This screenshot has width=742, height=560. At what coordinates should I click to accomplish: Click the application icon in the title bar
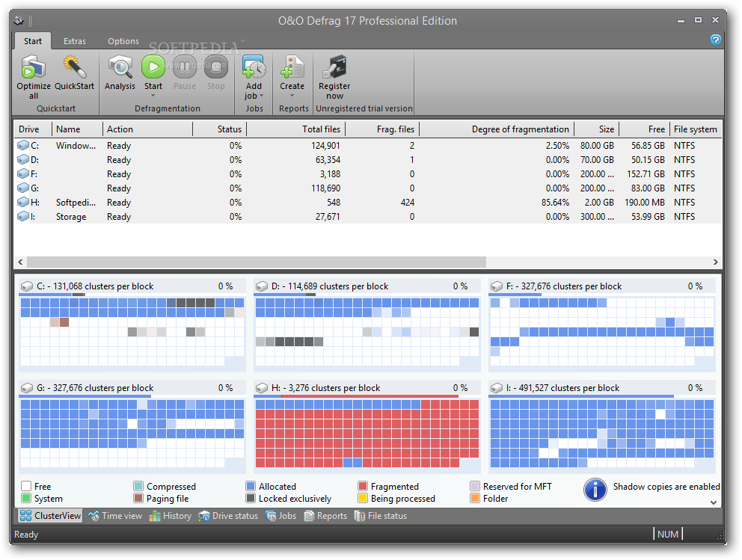pyautogui.click(x=19, y=20)
